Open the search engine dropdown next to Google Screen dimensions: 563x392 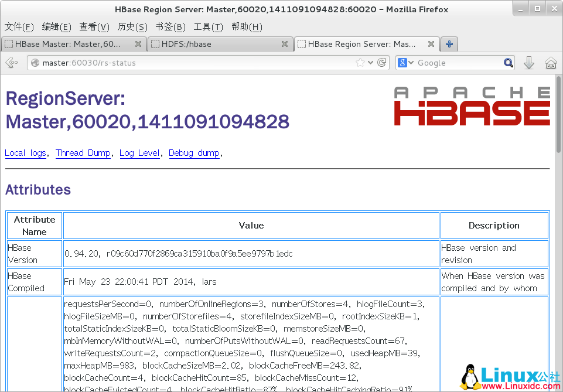point(411,63)
